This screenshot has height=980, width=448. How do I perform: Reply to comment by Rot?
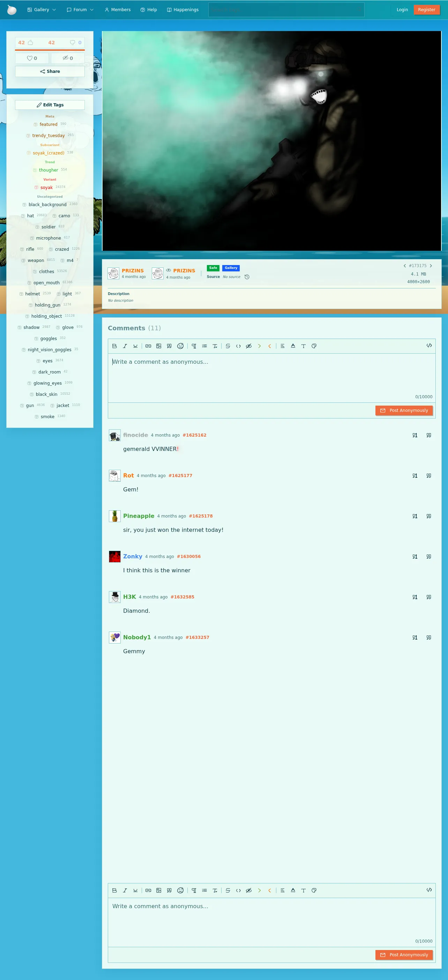tap(415, 476)
